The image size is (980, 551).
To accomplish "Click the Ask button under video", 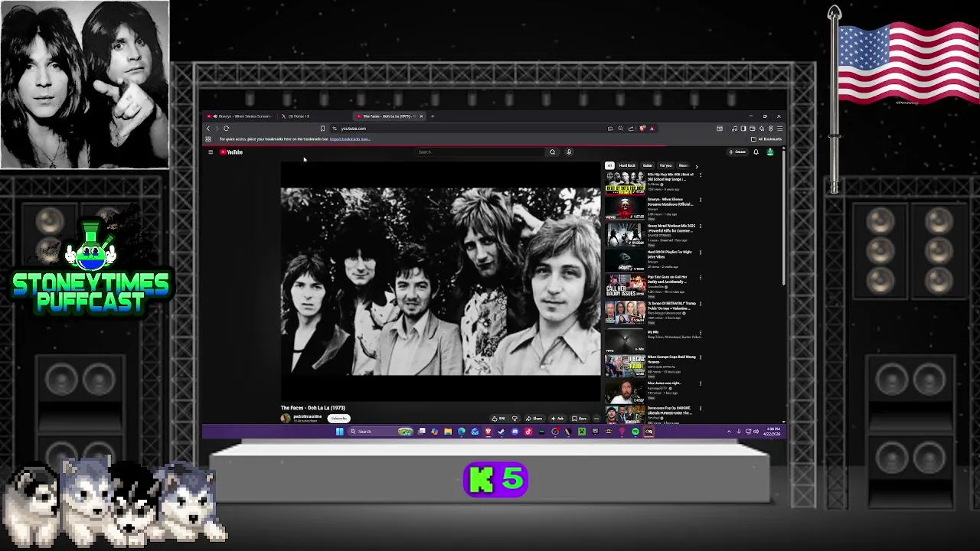I will point(557,419).
